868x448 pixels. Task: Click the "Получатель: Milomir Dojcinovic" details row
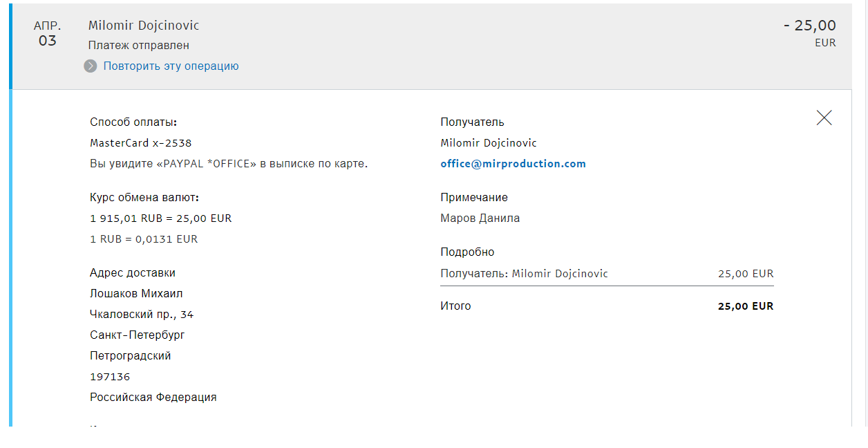pos(524,274)
